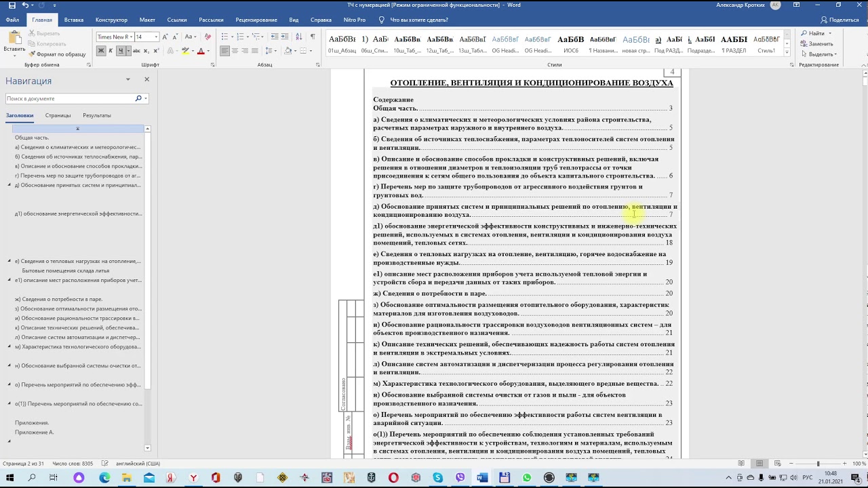Apply subscript formatting

(x=146, y=51)
